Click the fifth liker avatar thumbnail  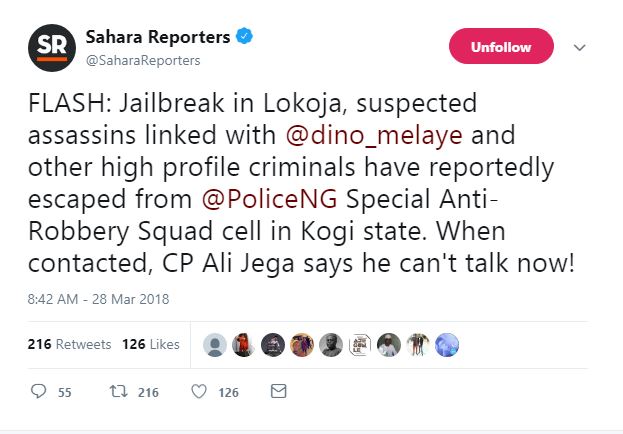[x=331, y=344]
